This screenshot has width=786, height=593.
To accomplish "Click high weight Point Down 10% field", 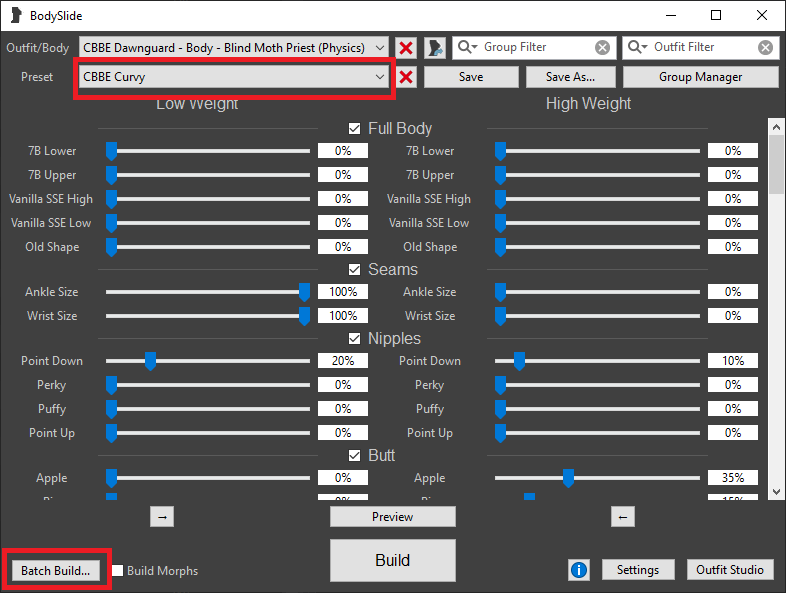I will [x=733, y=361].
